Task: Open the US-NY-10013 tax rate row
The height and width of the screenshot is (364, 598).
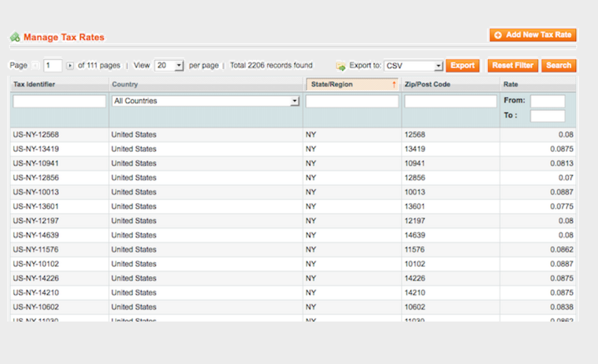Action: 293,192
